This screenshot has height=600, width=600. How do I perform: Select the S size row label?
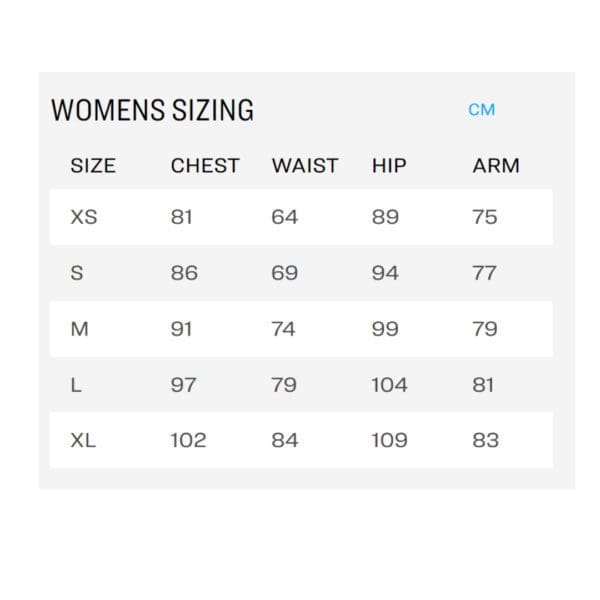pos(77,273)
